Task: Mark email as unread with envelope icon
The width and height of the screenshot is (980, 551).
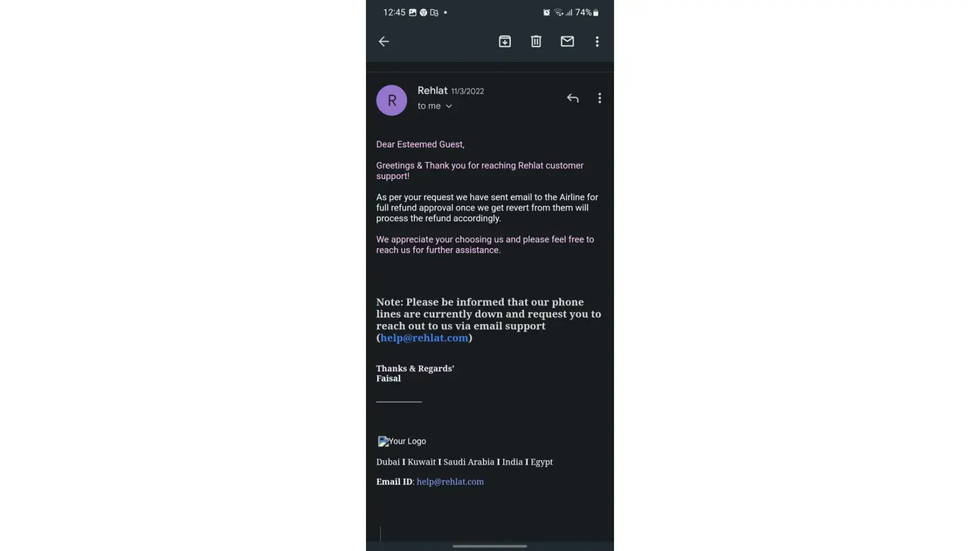Action: (x=567, y=41)
